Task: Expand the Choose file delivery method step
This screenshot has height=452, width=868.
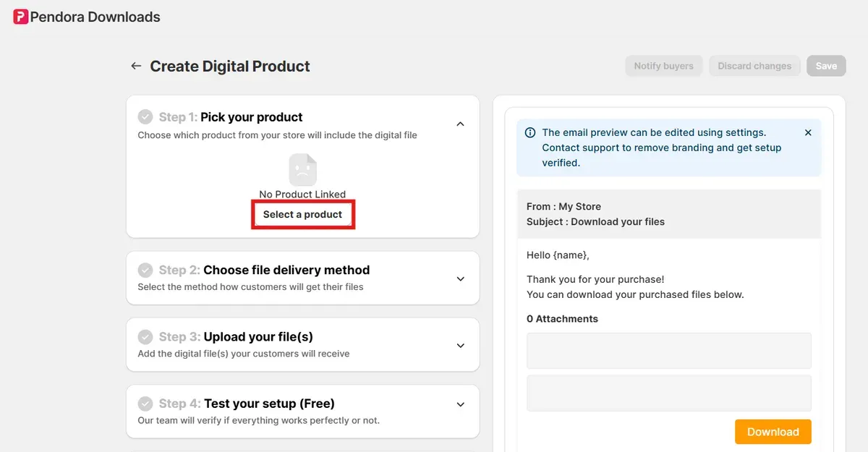Action: coord(460,278)
